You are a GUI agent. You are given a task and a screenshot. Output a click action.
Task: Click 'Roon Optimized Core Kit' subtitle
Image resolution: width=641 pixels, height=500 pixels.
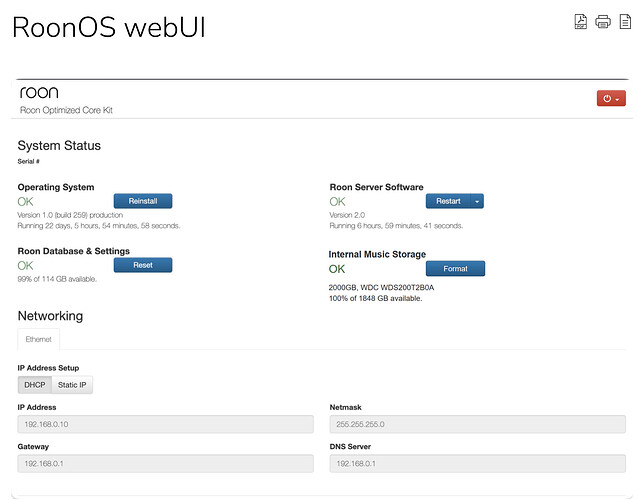66,110
